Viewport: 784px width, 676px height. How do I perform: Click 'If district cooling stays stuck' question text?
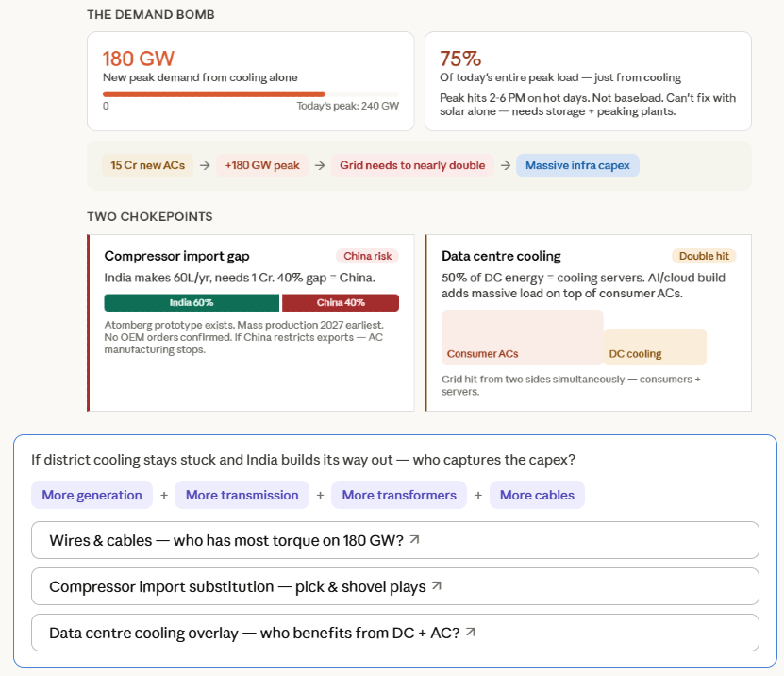click(303, 460)
